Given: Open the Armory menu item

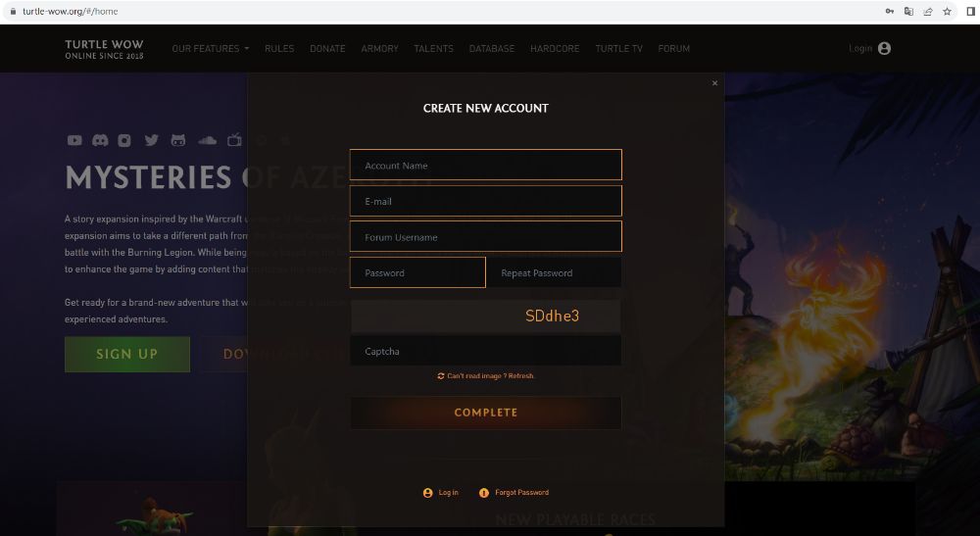Looking at the screenshot, I should coord(379,49).
